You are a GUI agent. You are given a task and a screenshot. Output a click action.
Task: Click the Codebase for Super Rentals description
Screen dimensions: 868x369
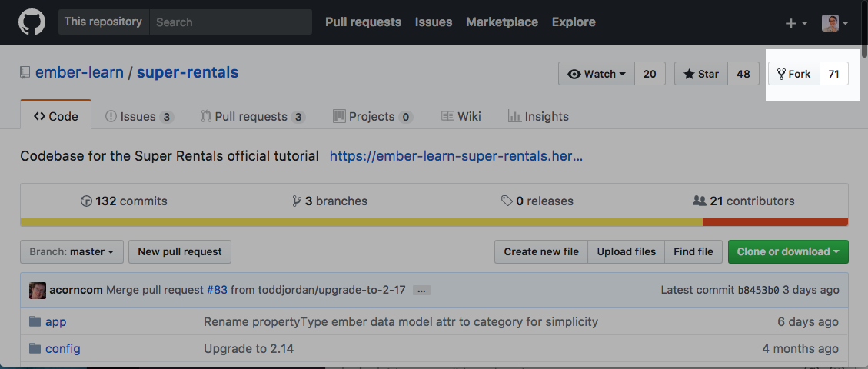tap(169, 156)
